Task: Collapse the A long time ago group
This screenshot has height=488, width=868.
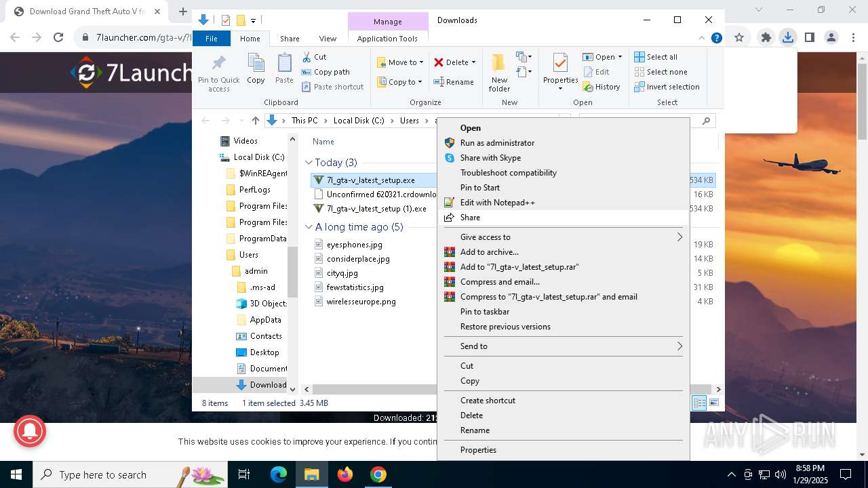Action: pos(309,227)
